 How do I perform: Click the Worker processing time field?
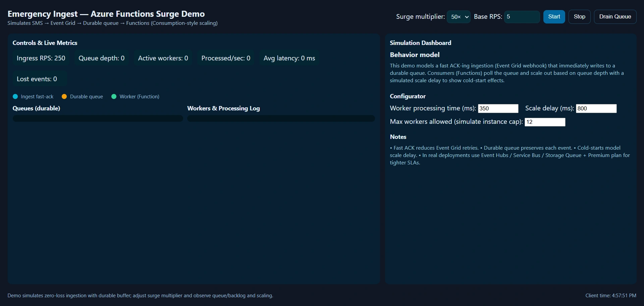[498, 108]
